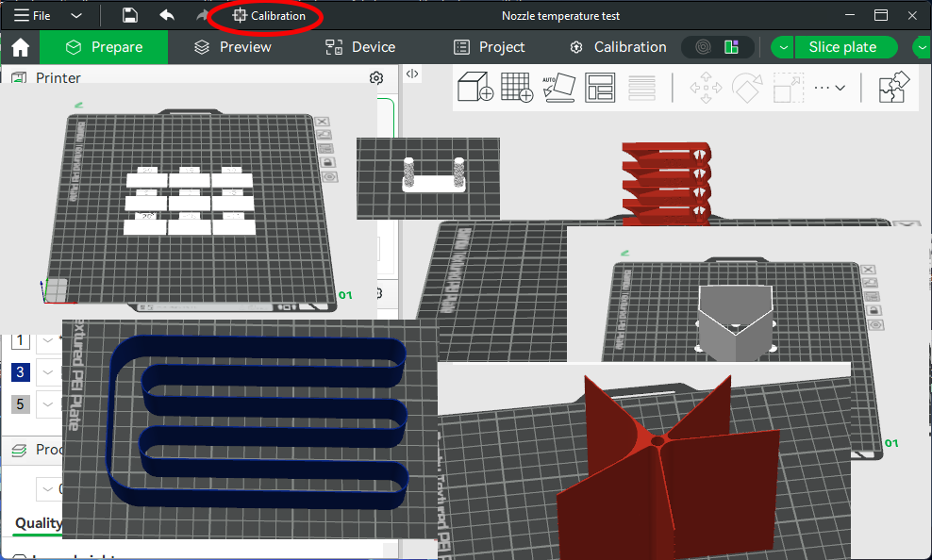Image resolution: width=932 pixels, height=560 pixels.
Task: Expand the Slice plate dropdown arrow
Action: tap(783, 47)
